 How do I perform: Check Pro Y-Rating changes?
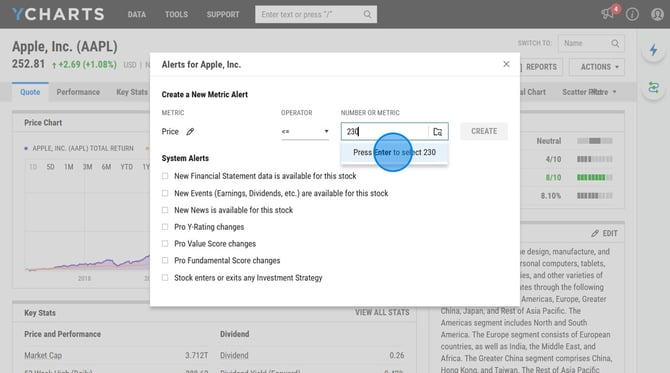click(x=165, y=227)
